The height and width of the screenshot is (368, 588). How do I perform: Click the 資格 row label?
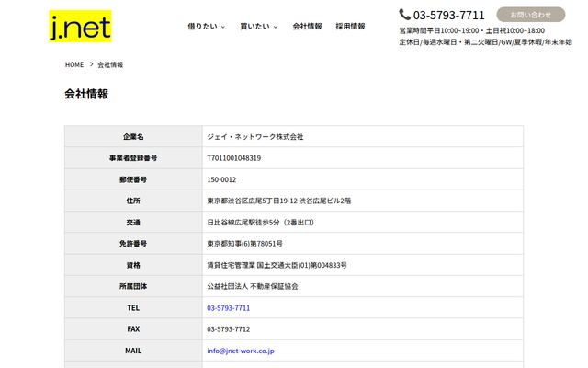click(133, 265)
